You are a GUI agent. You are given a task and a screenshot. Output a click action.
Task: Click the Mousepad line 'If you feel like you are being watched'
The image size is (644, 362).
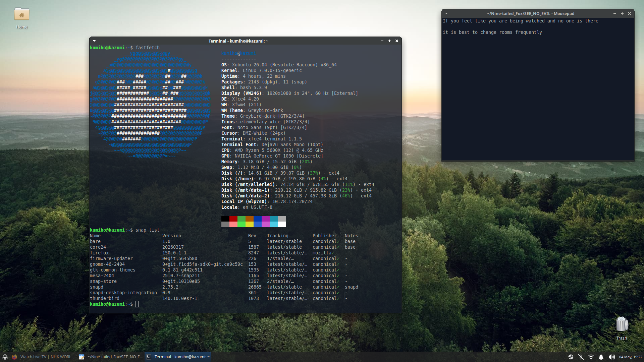tap(521, 21)
